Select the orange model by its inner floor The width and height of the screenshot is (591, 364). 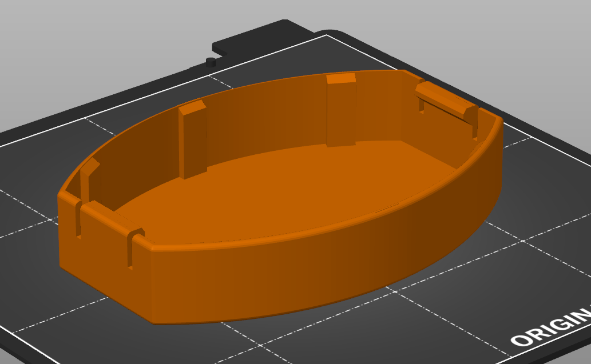point(286,189)
